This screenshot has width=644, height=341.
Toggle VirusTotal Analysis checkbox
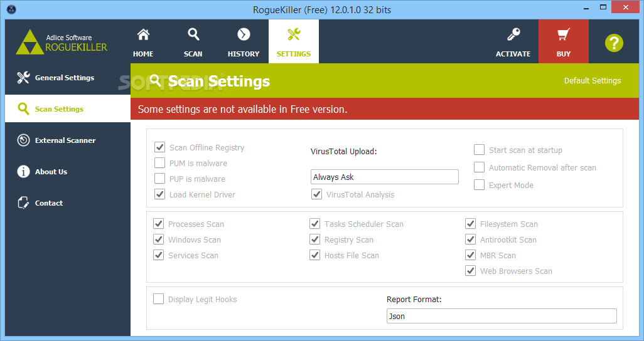316,194
